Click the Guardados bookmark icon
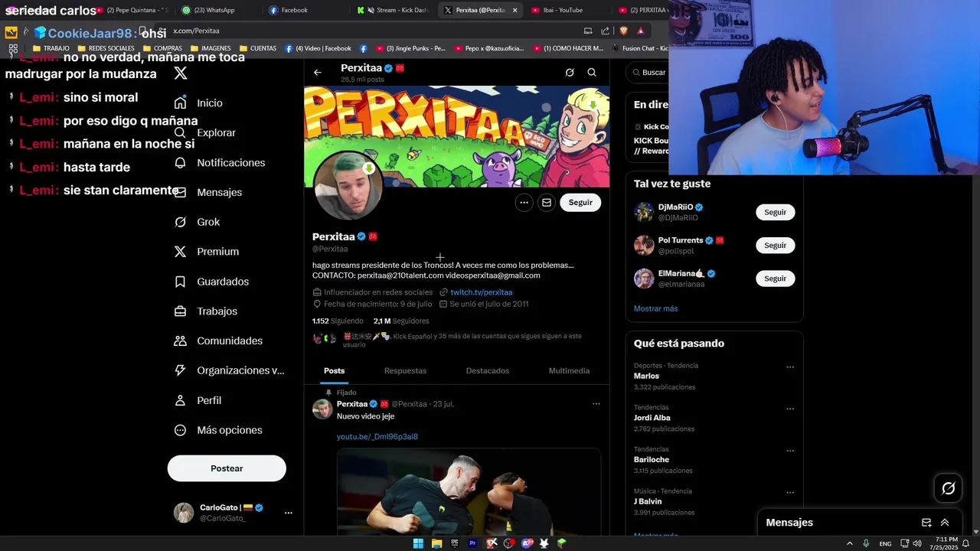The width and height of the screenshot is (980, 551). pos(180,282)
